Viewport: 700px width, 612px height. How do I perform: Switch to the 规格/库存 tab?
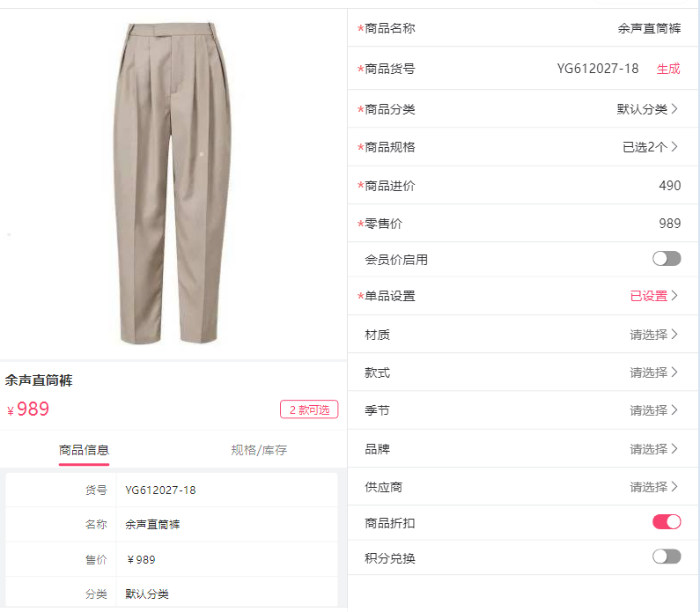coord(259,450)
